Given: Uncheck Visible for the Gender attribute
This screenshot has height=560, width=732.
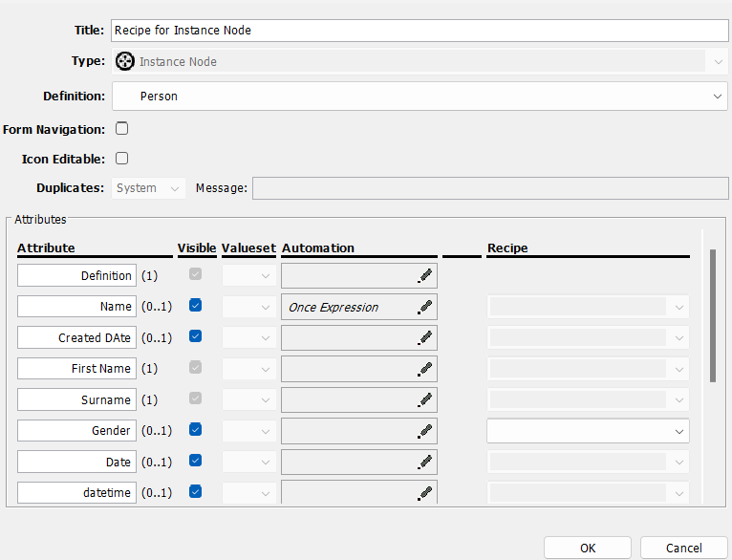Looking at the screenshot, I should (x=196, y=430).
